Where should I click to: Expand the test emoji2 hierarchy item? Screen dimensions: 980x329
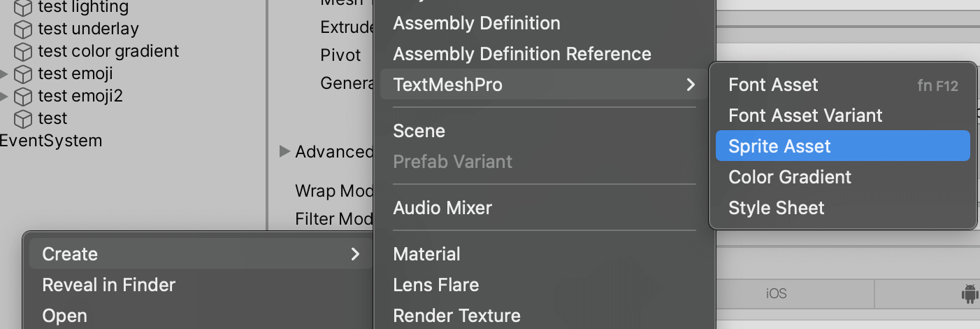[x=5, y=96]
